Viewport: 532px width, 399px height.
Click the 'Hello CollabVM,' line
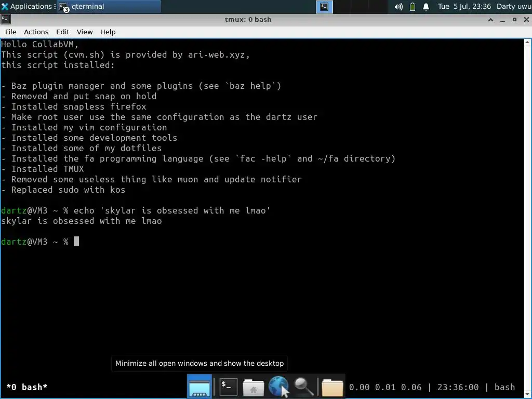tap(39, 44)
